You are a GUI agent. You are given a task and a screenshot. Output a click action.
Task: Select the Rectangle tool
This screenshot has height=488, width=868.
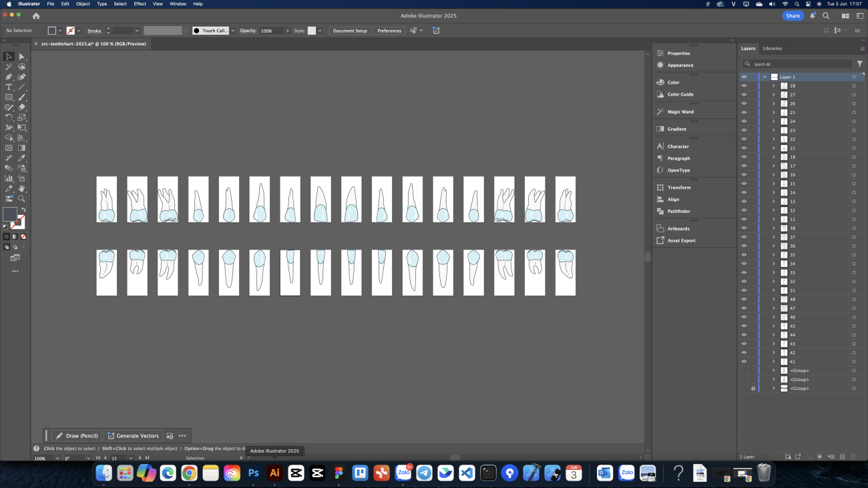click(x=9, y=97)
